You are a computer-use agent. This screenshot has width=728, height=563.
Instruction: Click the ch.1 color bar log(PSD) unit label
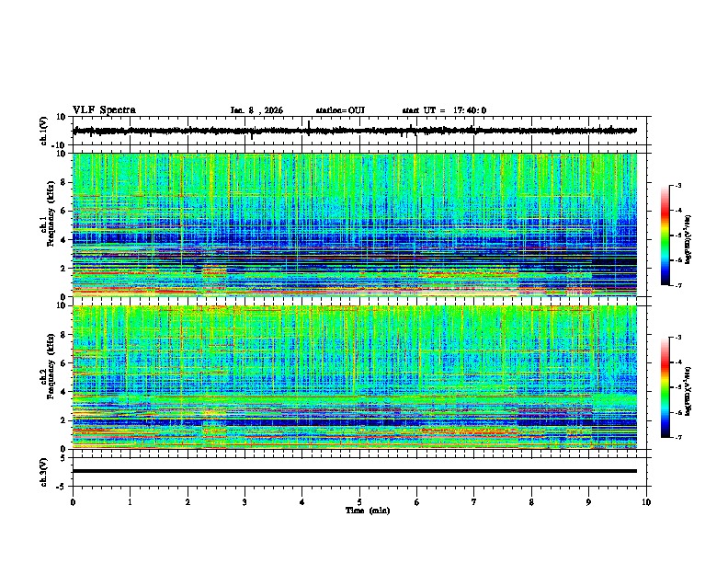click(688, 239)
